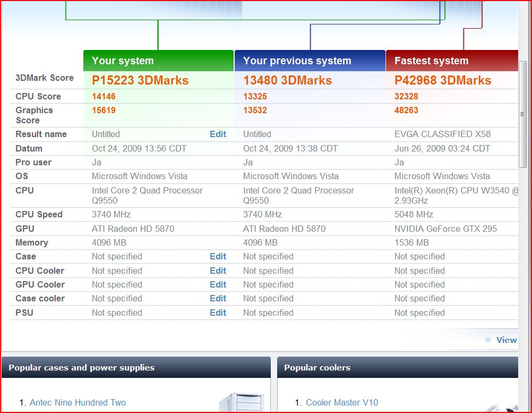Image resolution: width=532 pixels, height=413 pixels.
Task: Click the Popular cases and power supplies header
Action: tap(136, 367)
